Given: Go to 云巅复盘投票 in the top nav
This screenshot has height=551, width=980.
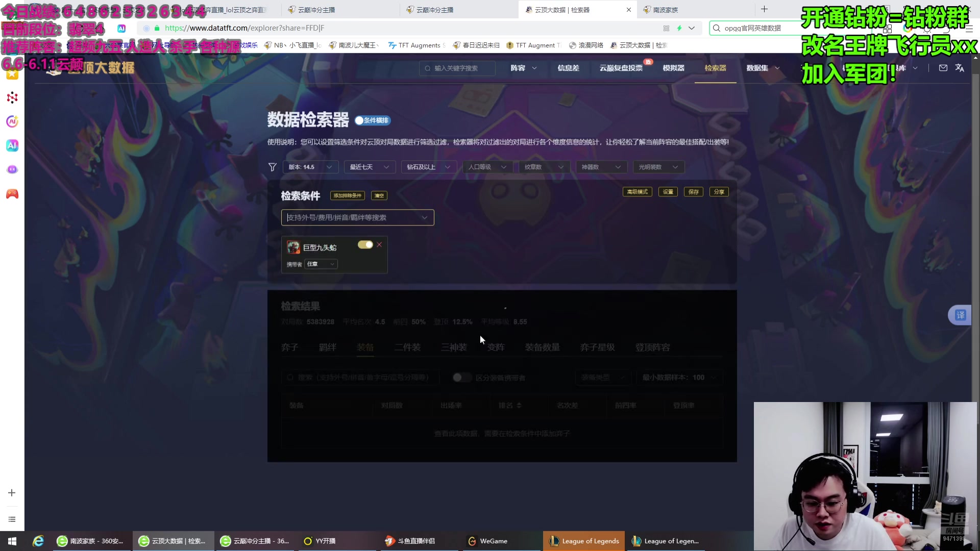Looking at the screenshot, I should click(x=621, y=68).
